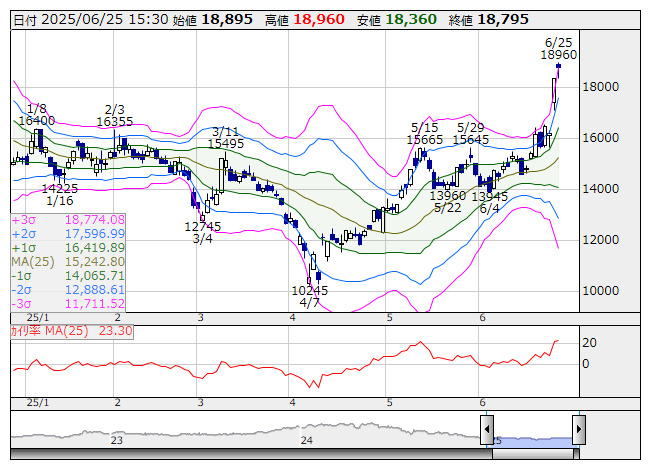653x470 pixels.
Task: Click the 日付 2025/06/25 date header
Action: pyautogui.click(x=75, y=19)
